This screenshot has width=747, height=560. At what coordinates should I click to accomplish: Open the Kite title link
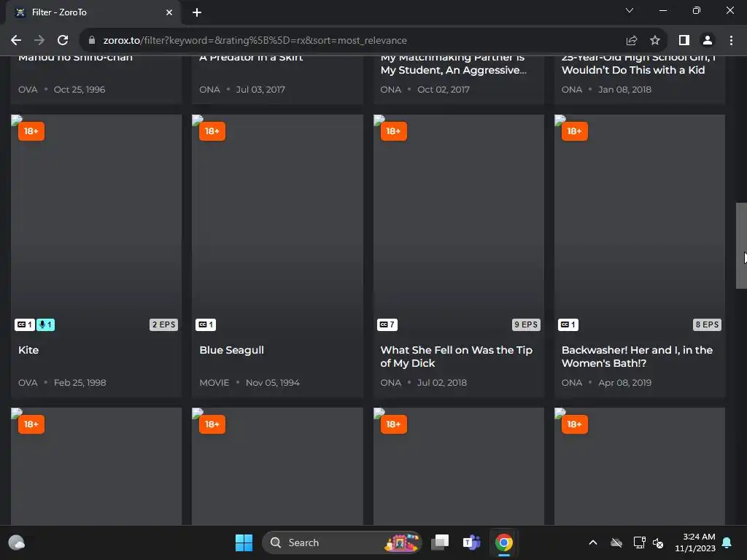pos(28,350)
